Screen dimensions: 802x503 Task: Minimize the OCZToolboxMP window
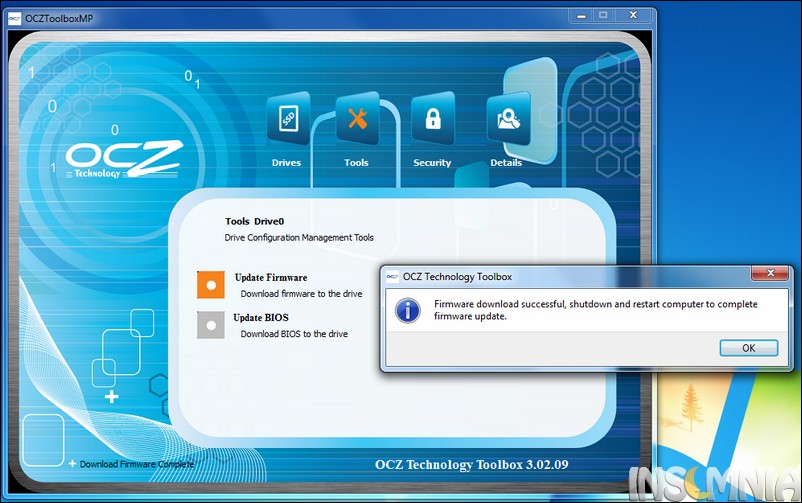581,16
